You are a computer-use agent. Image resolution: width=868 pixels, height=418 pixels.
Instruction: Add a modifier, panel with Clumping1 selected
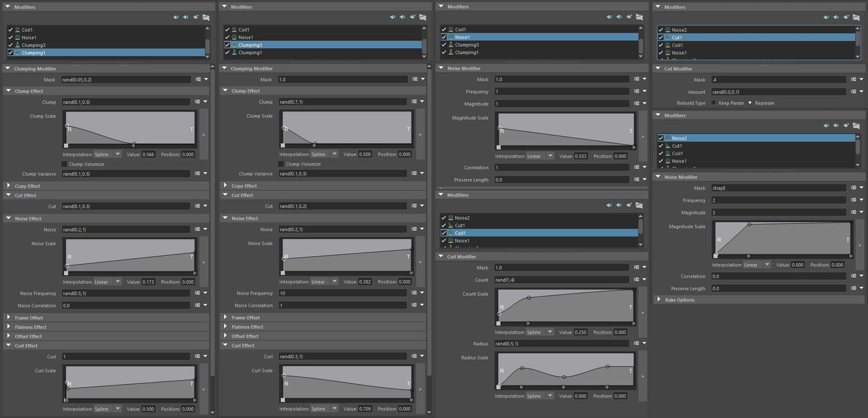196,17
